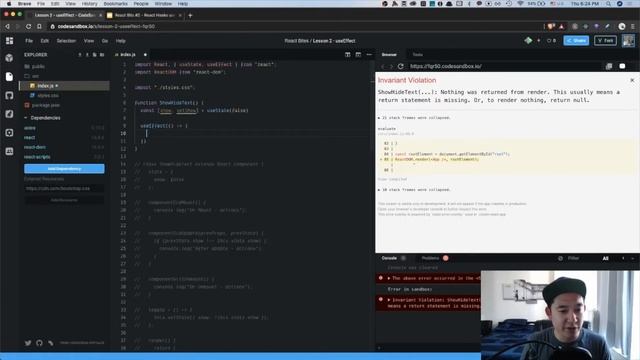Click the Brave Shields icon in address bar
This screenshot has height=360, width=640.
coord(551,26)
